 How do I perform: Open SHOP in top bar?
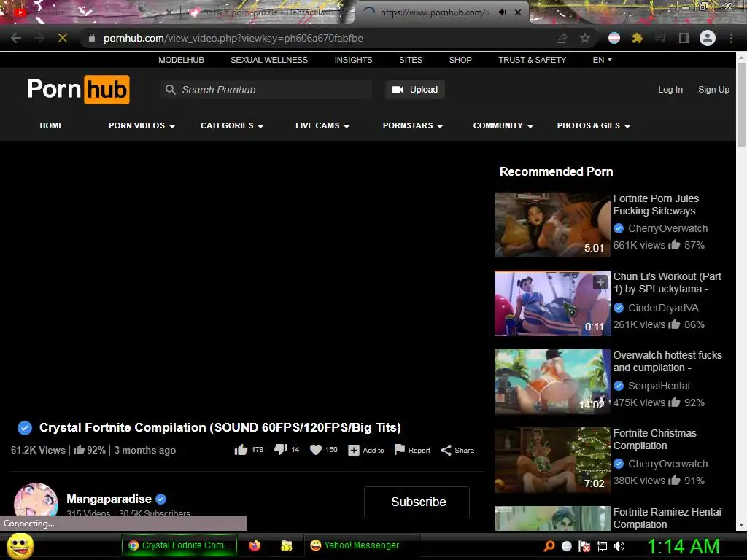(460, 60)
